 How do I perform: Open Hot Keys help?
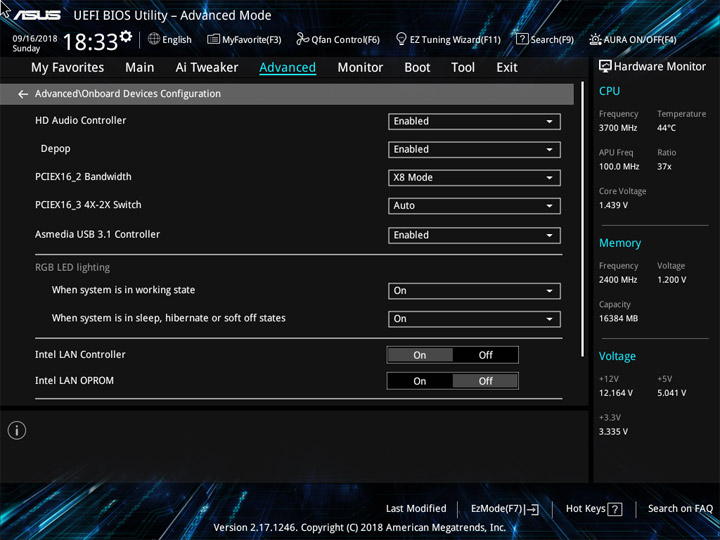point(594,509)
